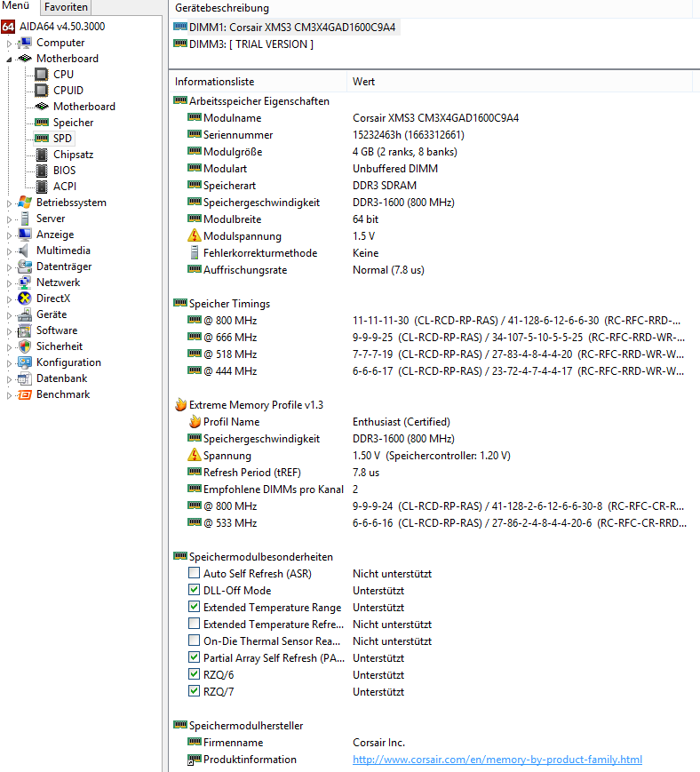The width and height of the screenshot is (700, 772).
Task: Expand the Datenträger tree node
Action: click(9, 267)
